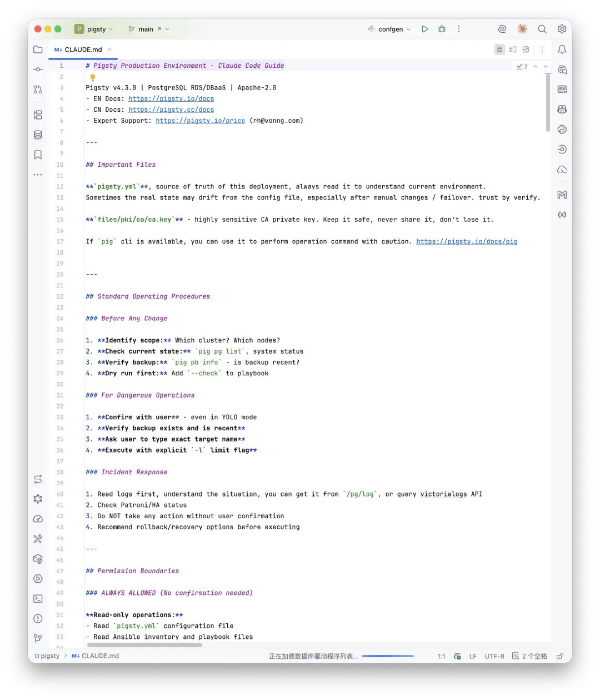Open the Notifications bell panel
The width and height of the screenshot is (600, 700).
click(x=562, y=49)
